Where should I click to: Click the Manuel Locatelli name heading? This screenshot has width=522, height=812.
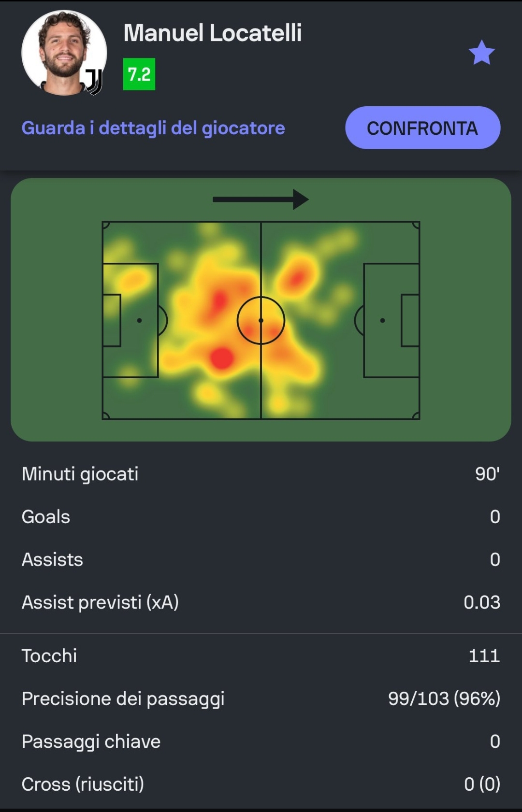(213, 33)
